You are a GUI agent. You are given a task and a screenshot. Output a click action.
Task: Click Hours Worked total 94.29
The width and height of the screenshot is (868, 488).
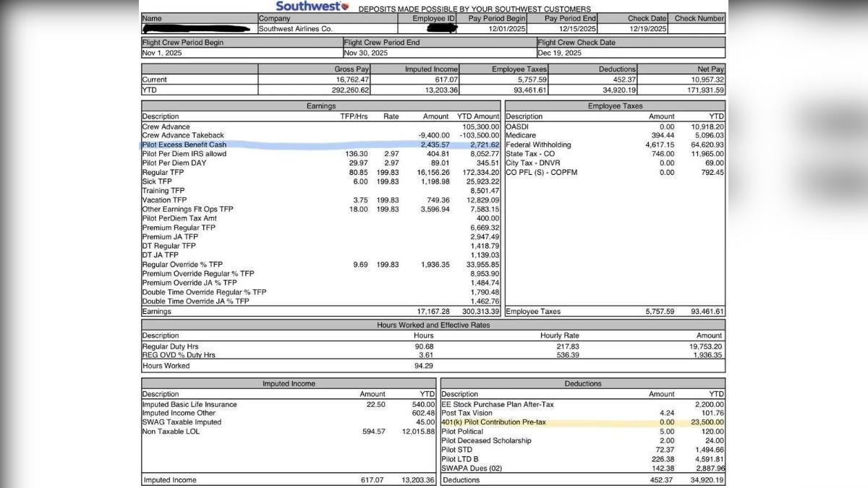tap(424, 366)
